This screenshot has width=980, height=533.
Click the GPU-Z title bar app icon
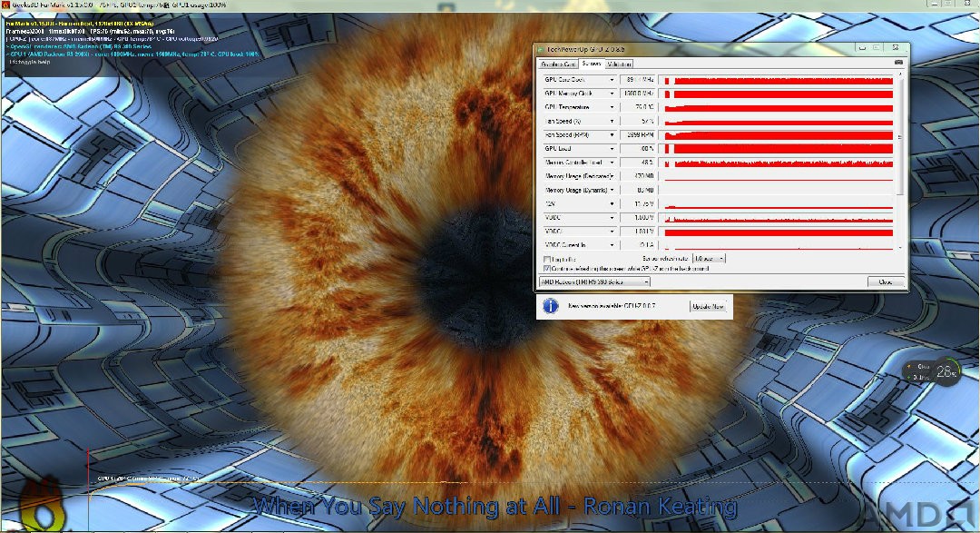[x=541, y=49]
